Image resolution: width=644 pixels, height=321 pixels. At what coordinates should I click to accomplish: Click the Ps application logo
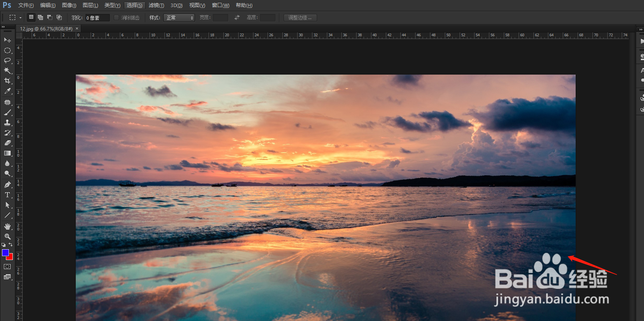coord(7,5)
